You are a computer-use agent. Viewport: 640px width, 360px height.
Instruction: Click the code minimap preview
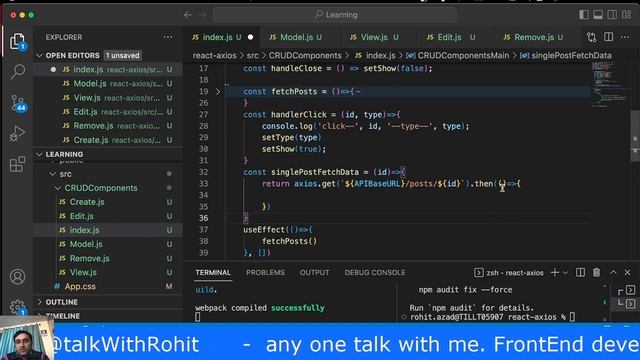[610, 84]
